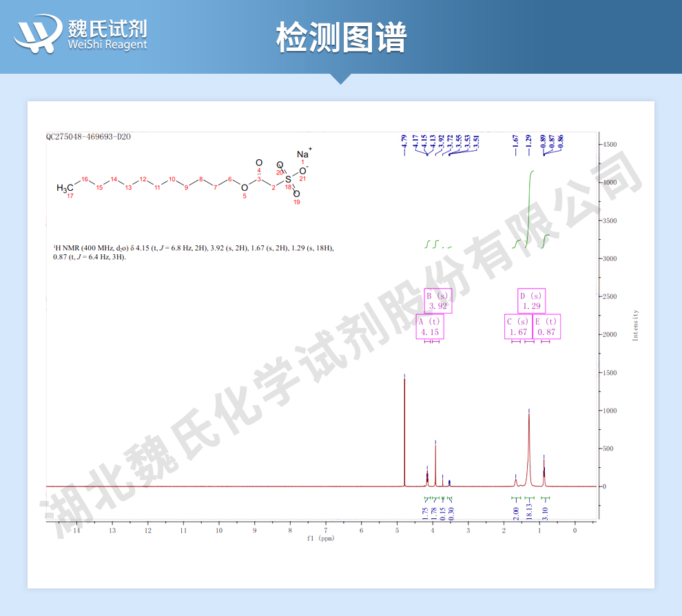
Task: Select the peak box A (t) 4.15
Action: pos(430,327)
